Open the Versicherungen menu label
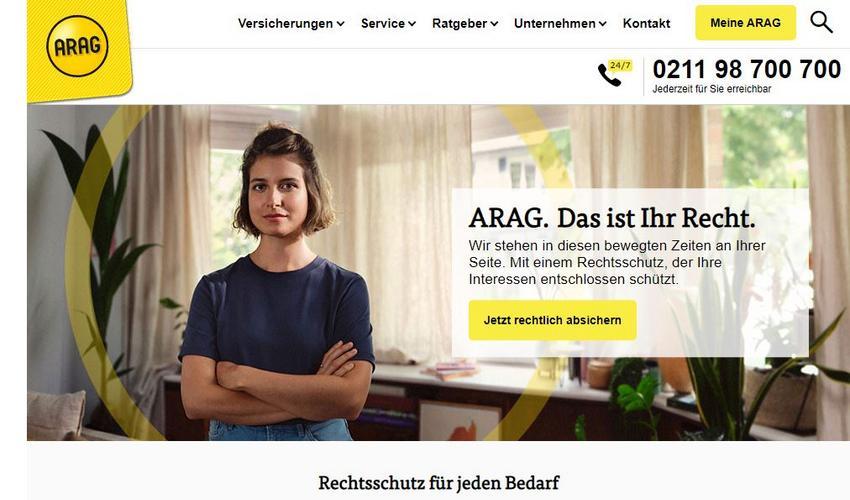 (x=285, y=23)
